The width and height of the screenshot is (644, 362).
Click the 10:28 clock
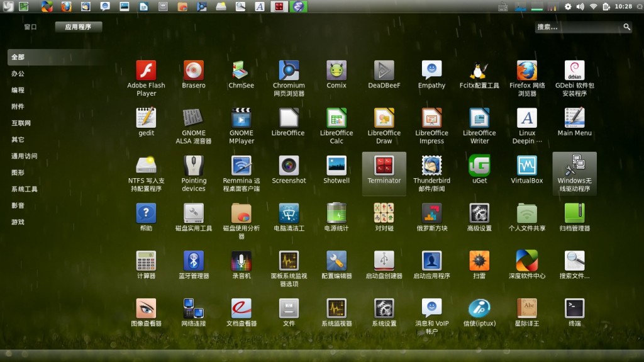click(623, 6)
